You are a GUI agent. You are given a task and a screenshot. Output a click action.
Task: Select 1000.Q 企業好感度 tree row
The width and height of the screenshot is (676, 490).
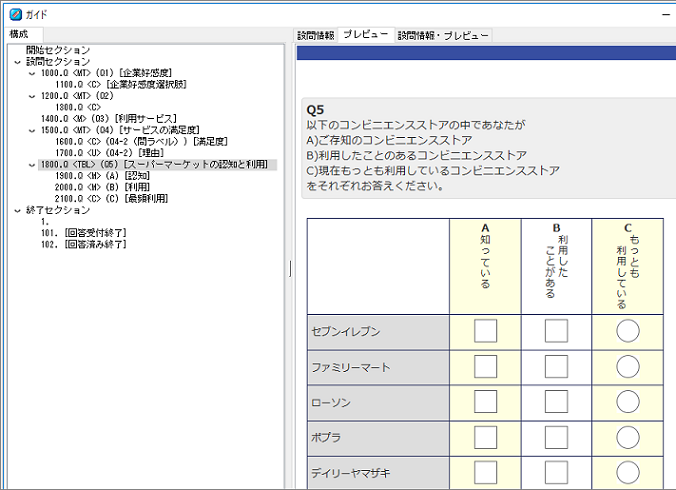(106, 73)
